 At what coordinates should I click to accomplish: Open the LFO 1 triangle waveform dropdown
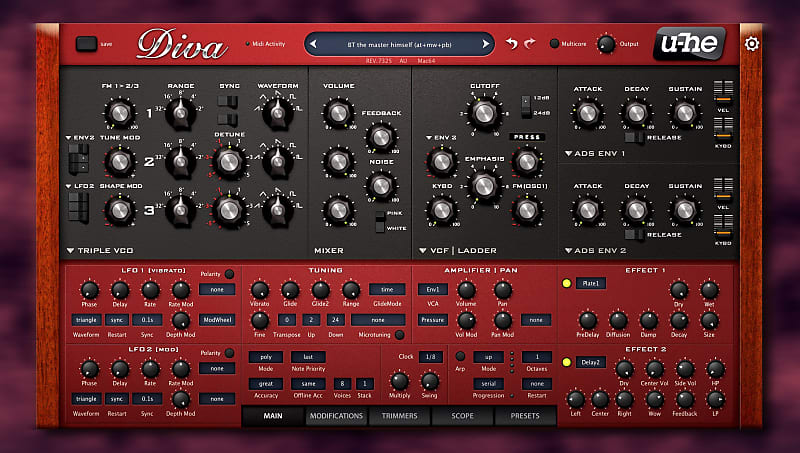pyautogui.click(x=86, y=319)
